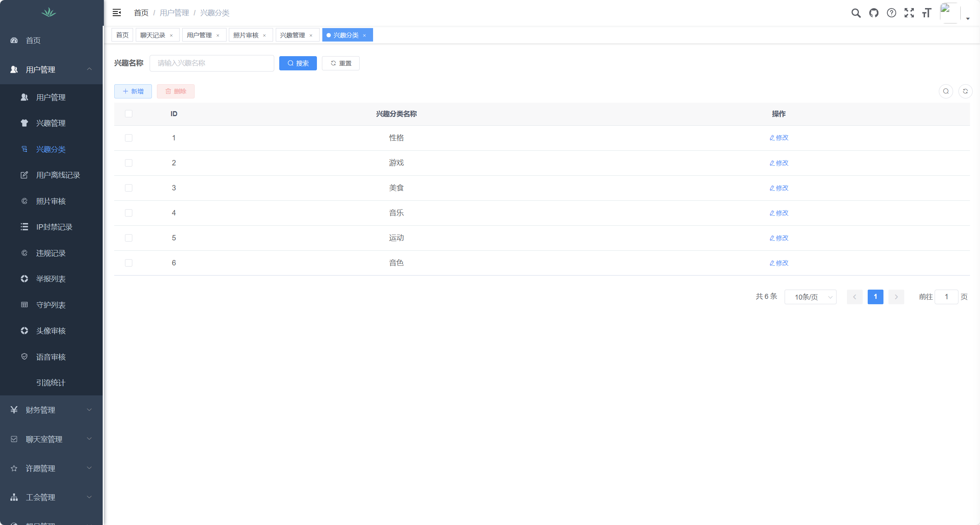This screenshot has width=980, height=525.
Task: Switch to the 照片审核 tab
Action: point(246,35)
